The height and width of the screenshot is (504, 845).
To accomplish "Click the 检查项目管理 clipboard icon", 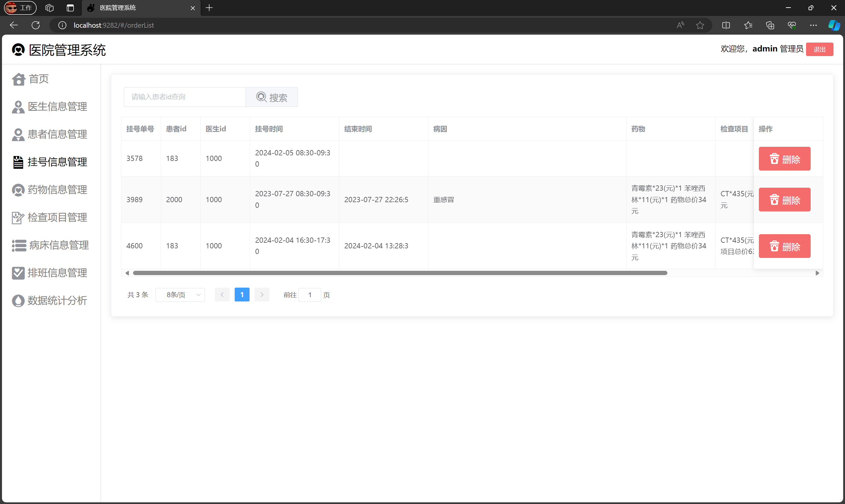I will tap(18, 218).
